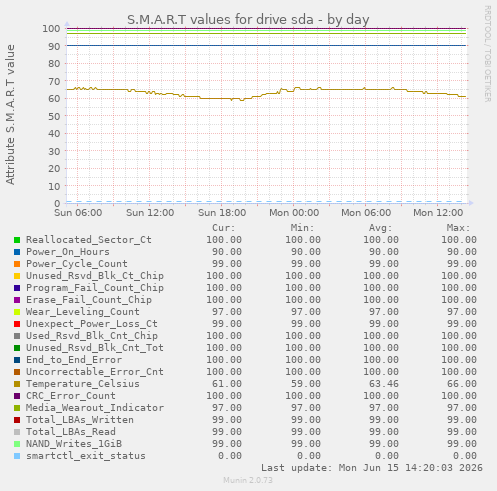Select the Media_Wearout_Indicator legend label
497x491 pixels.
(x=95, y=408)
